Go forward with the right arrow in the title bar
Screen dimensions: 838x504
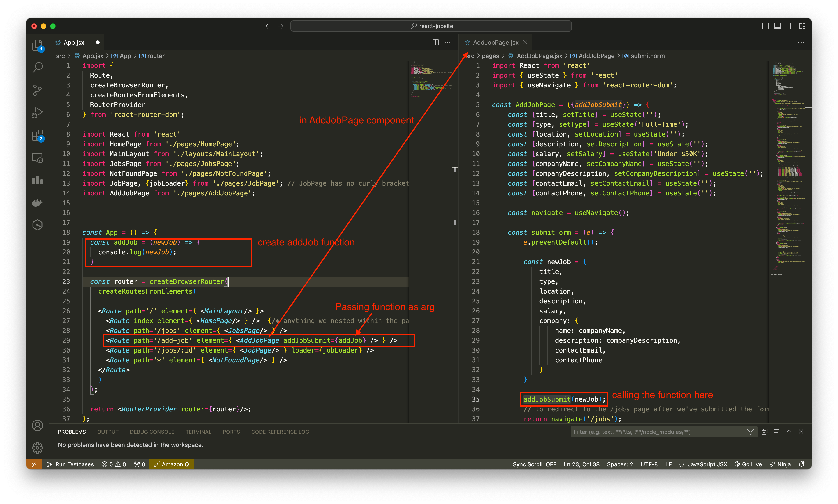(281, 26)
